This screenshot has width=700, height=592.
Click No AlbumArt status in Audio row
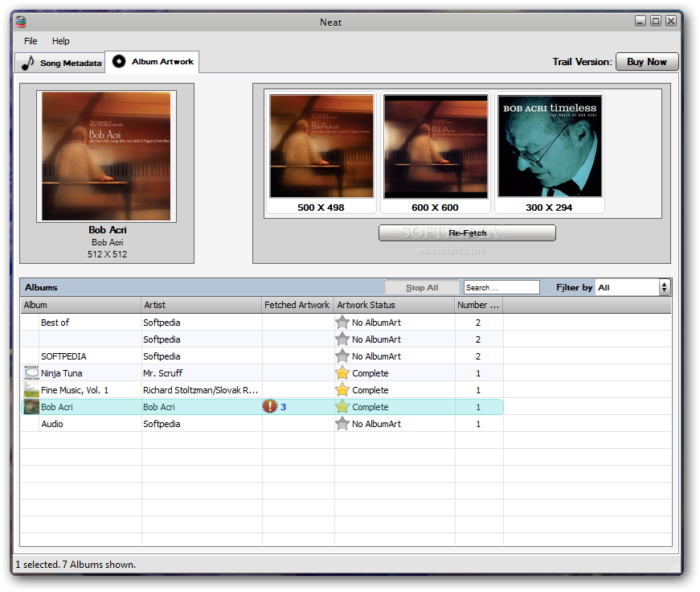click(x=376, y=424)
